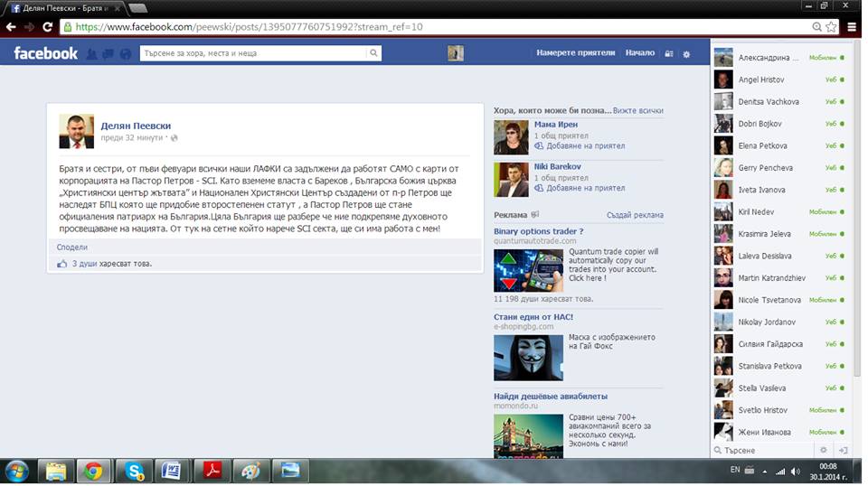Open Стани един от НАС ad link
The height and width of the screenshot is (486, 868).
tap(533, 317)
